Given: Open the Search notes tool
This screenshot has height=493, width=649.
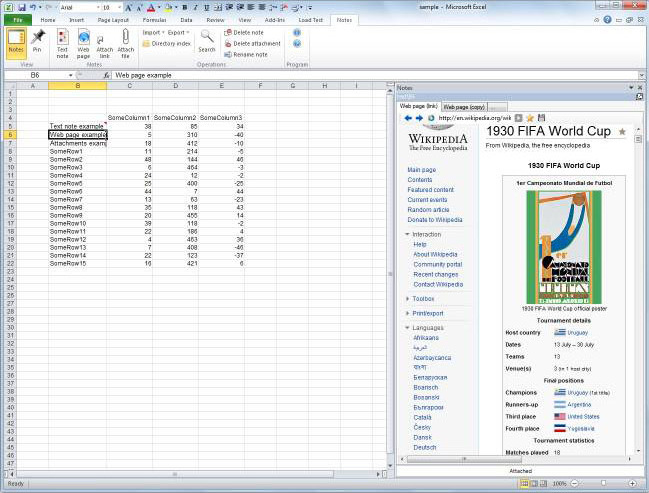Looking at the screenshot, I should click(x=206, y=41).
